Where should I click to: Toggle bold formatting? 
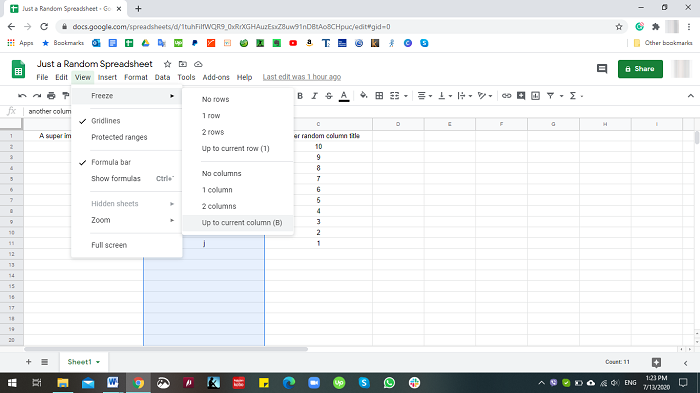(x=300, y=96)
